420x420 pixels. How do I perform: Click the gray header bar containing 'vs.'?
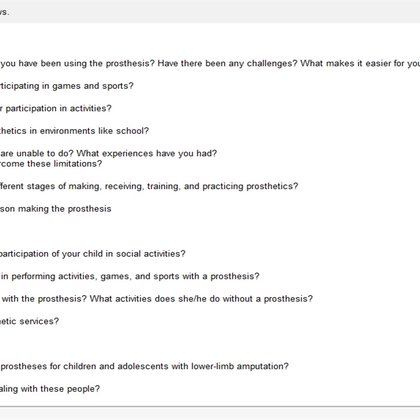210,12
